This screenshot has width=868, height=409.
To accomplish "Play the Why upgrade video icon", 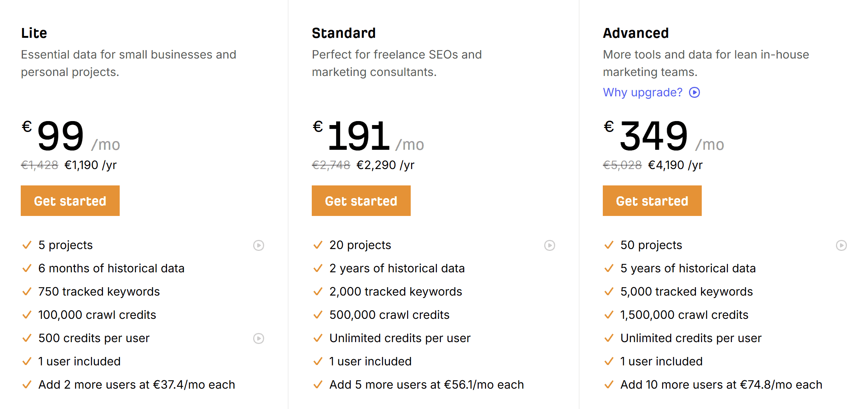I will pyautogui.click(x=695, y=93).
